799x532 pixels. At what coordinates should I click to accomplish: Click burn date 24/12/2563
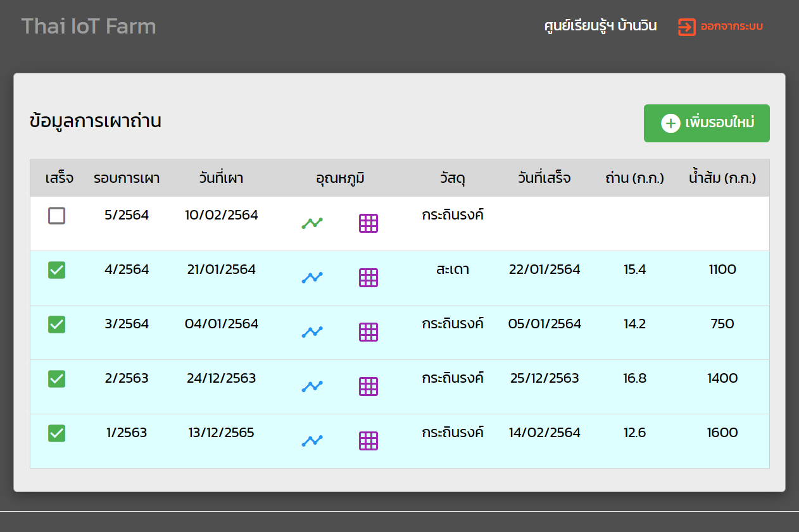(222, 378)
